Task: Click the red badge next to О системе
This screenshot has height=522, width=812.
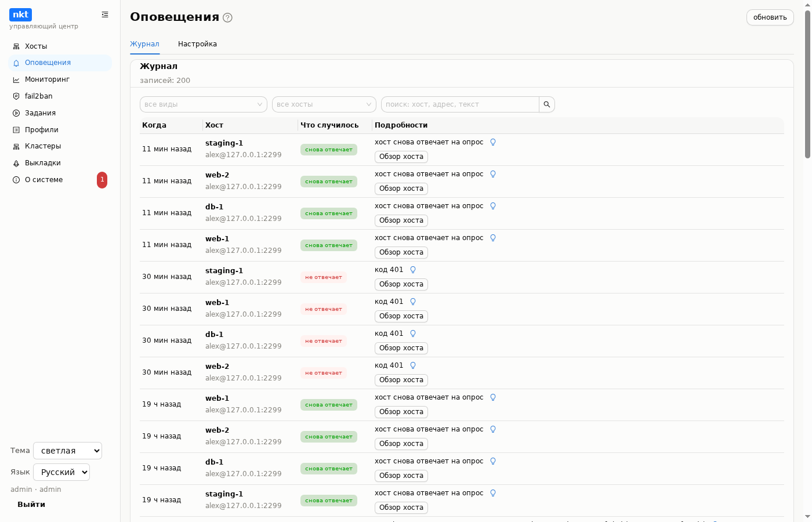Action: (x=102, y=180)
